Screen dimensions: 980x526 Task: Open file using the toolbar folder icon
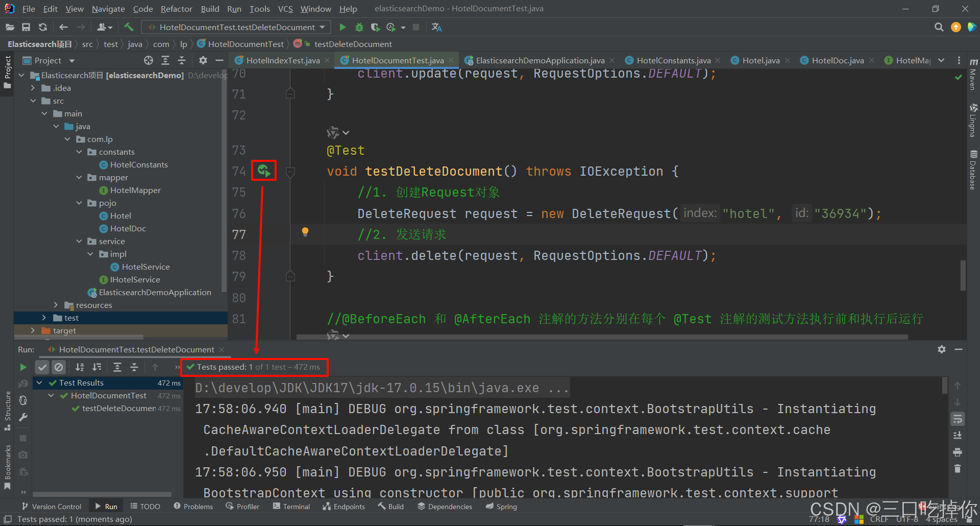(x=10, y=27)
